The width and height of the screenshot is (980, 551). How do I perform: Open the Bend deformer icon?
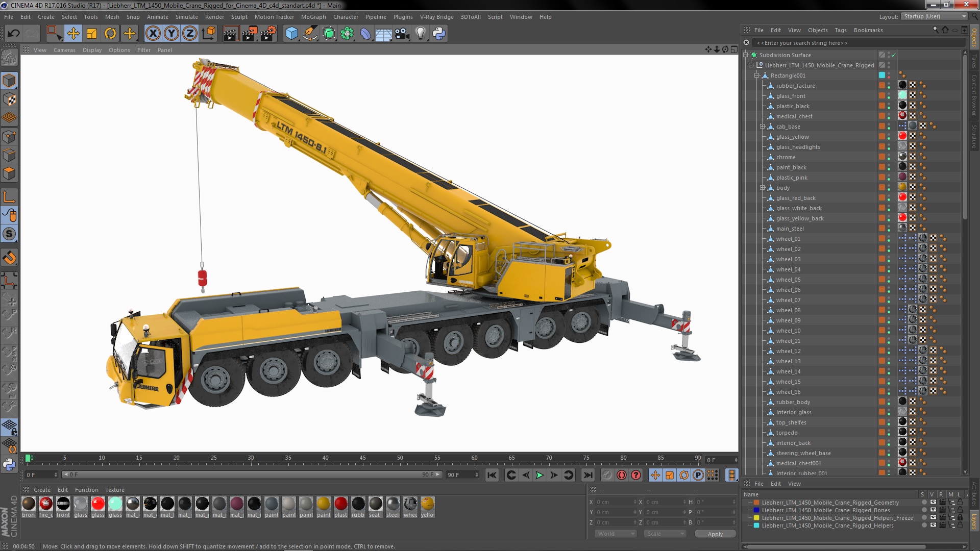click(365, 34)
